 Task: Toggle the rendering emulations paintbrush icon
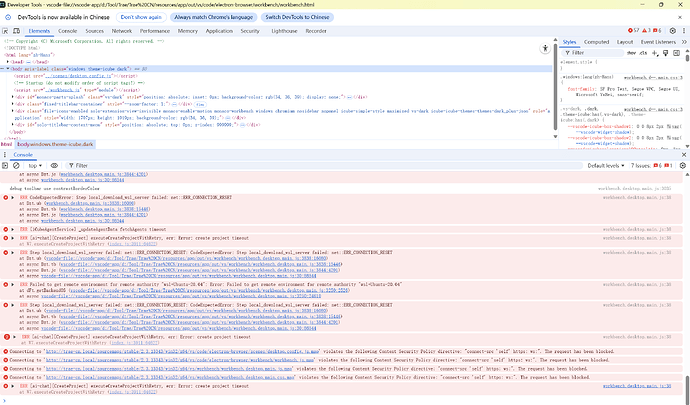pyautogui.click(x=666, y=53)
